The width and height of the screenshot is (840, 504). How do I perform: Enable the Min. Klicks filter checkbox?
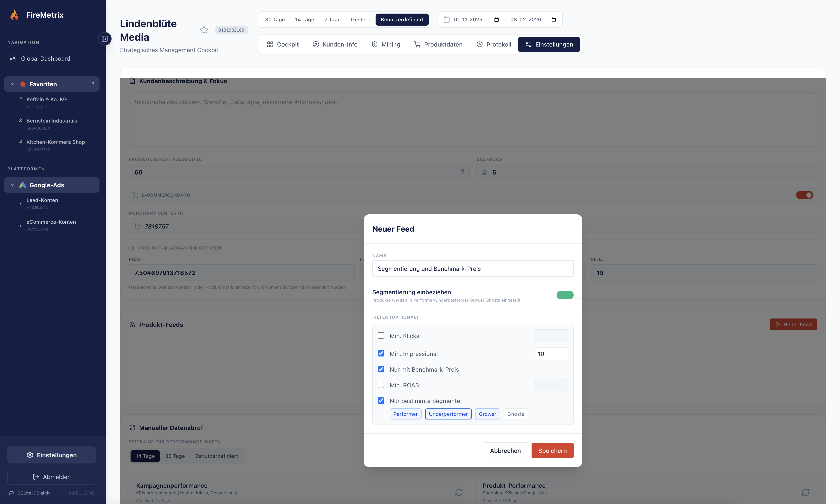381,335
